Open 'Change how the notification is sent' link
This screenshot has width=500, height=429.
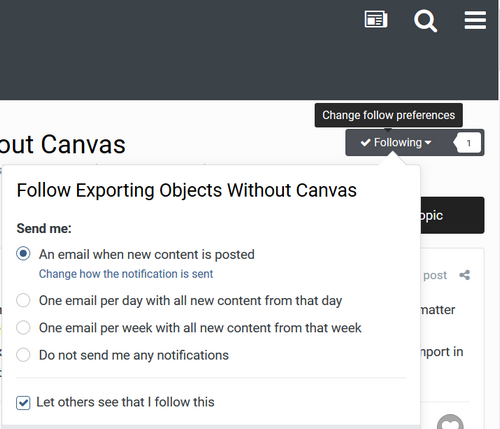coord(126,274)
